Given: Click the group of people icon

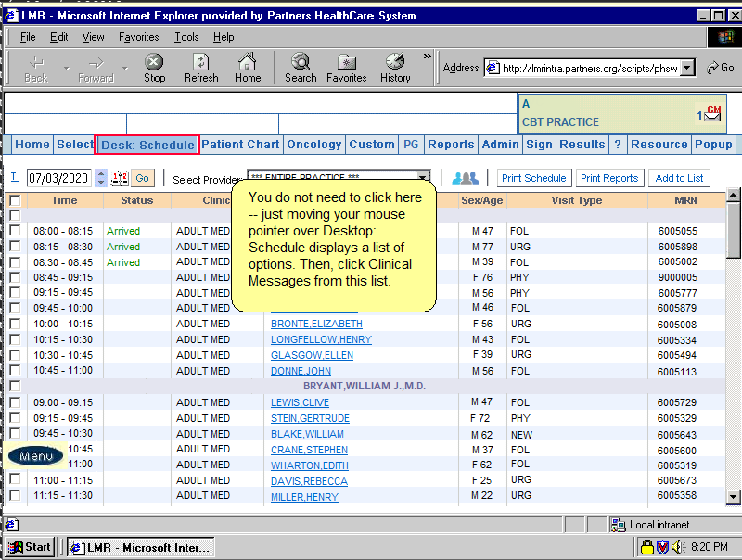Looking at the screenshot, I should [x=465, y=178].
